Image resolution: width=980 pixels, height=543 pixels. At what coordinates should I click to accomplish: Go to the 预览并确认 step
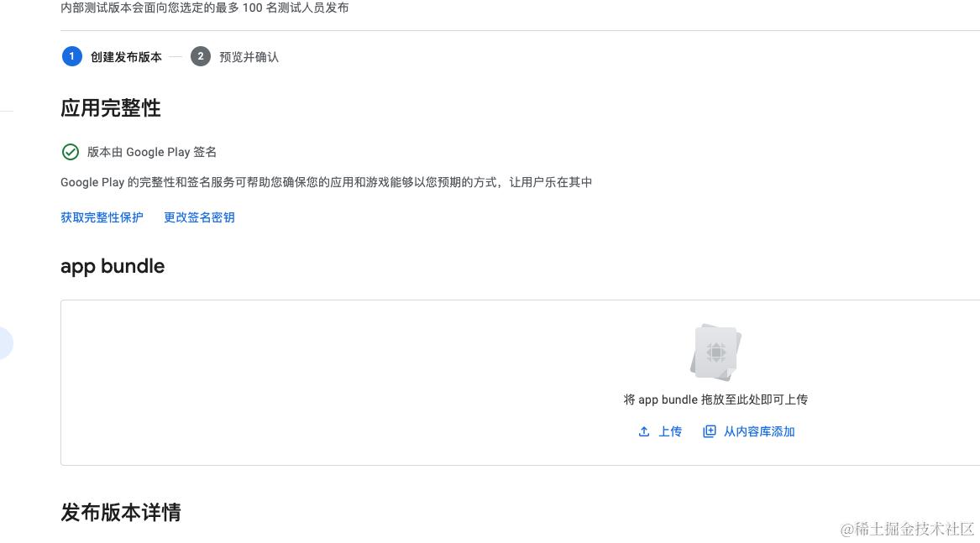(249, 57)
